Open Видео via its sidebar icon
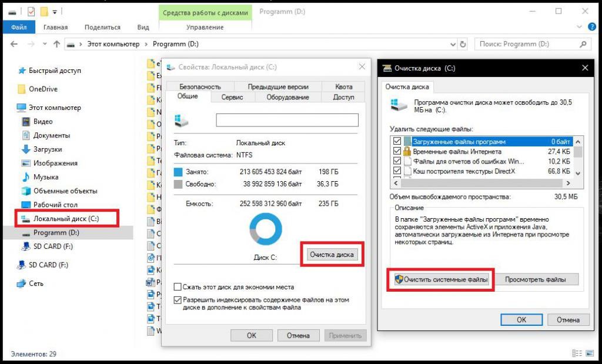This screenshot has width=602, height=364. point(26,122)
